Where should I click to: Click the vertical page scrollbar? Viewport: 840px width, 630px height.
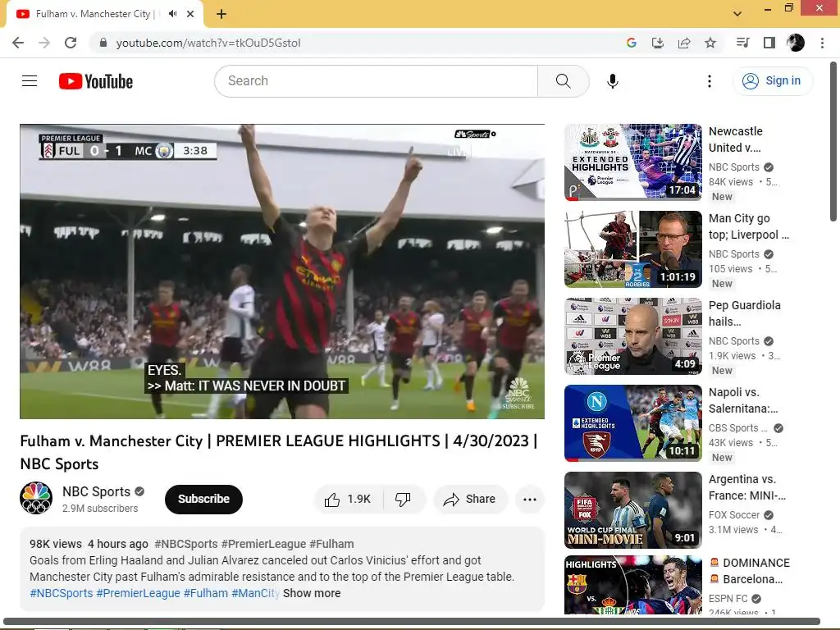[833, 142]
